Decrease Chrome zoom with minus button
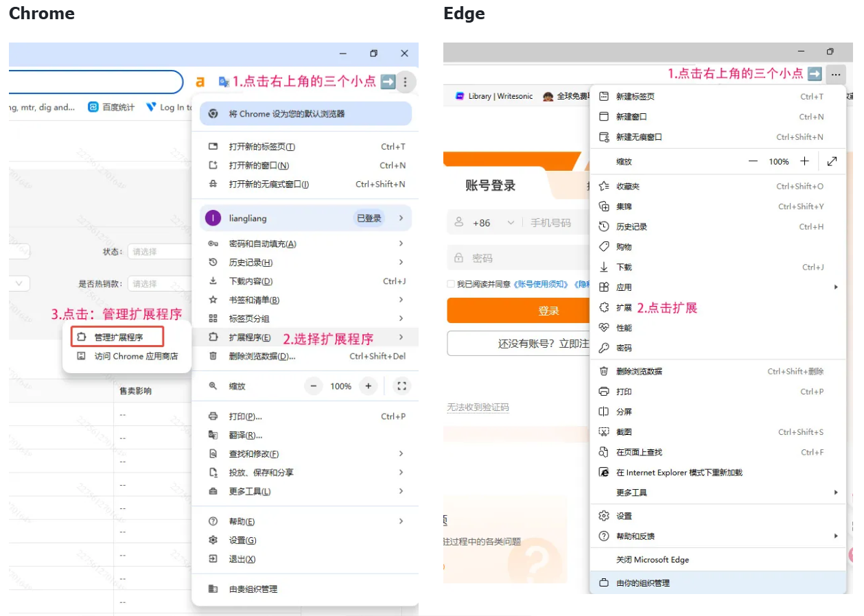864x616 pixels. click(x=314, y=386)
